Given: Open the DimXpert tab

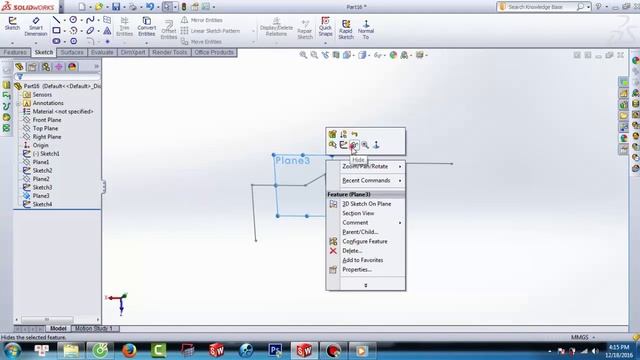Looking at the screenshot, I should 133,52.
